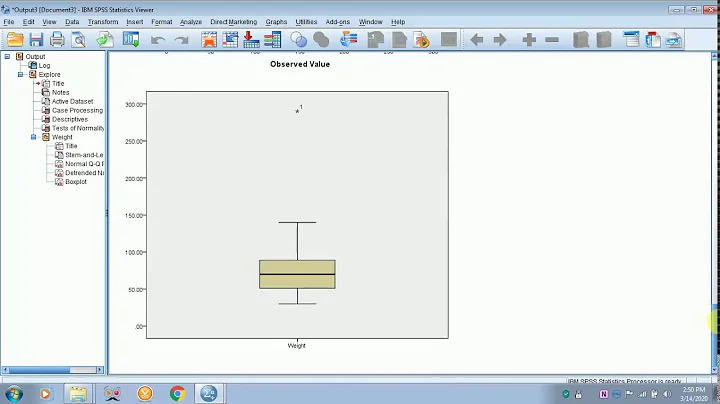Click the volume tray icon
This screenshot has height=404, width=720.
pos(667,394)
